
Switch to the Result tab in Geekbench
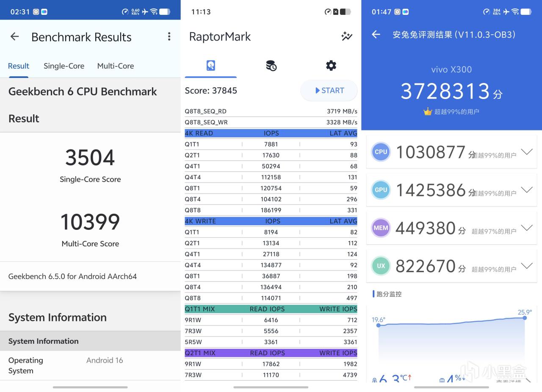point(19,66)
